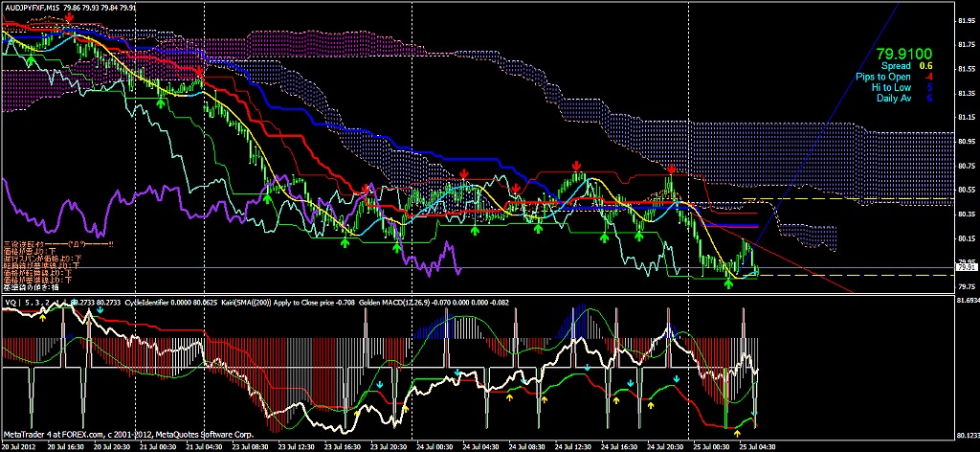Click the main-chart green up arrow left of 24 Jul 04:30
The image size is (980, 452).
(474, 230)
